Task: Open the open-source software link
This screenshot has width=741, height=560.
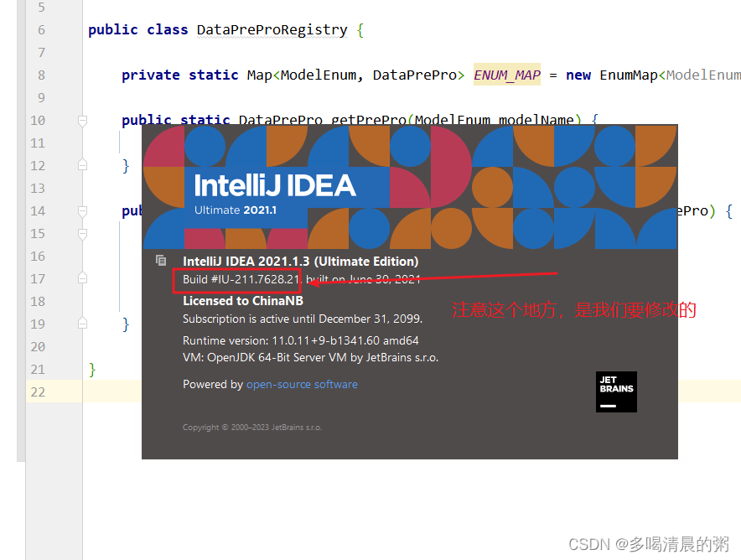Action: tap(302, 384)
